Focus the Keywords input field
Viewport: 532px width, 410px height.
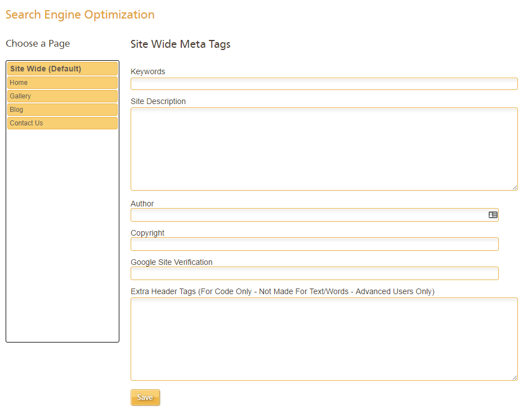pos(324,84)
